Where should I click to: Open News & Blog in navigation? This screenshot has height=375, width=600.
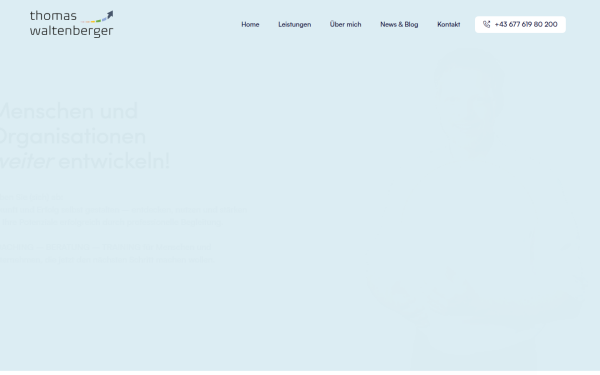(399, 24)
